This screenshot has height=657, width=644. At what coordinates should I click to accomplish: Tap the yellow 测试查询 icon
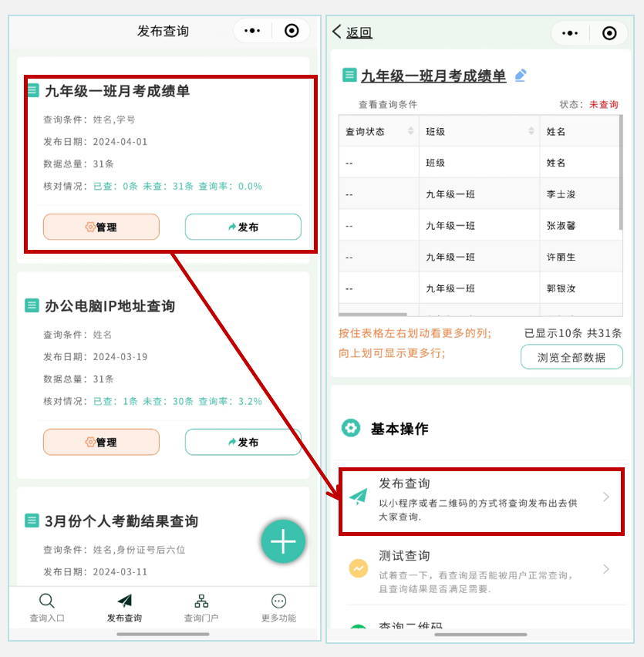coord(359,568)
